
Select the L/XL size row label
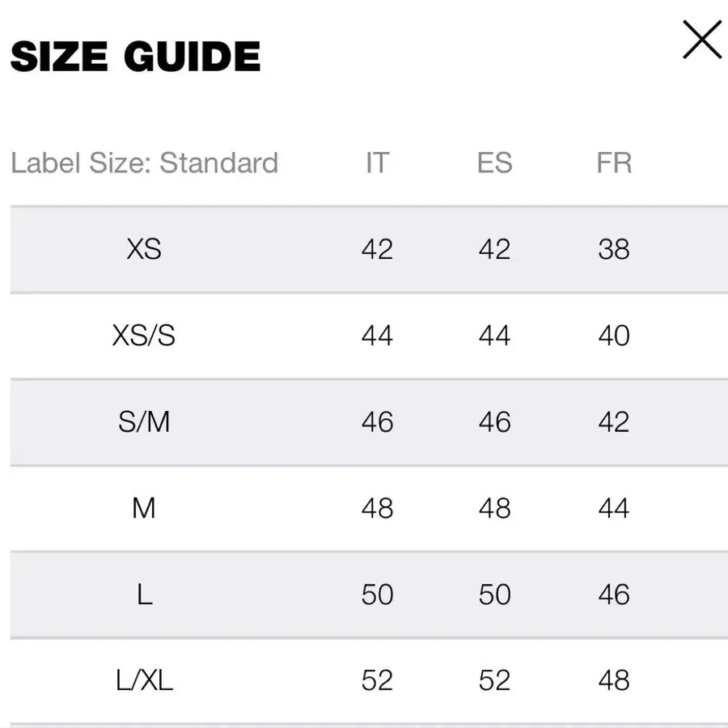(144, 680)
